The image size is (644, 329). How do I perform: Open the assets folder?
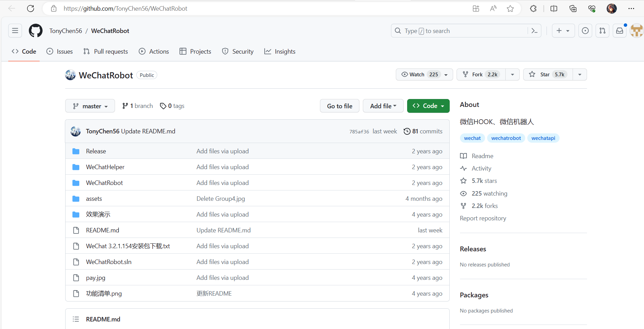pos(94,199)
